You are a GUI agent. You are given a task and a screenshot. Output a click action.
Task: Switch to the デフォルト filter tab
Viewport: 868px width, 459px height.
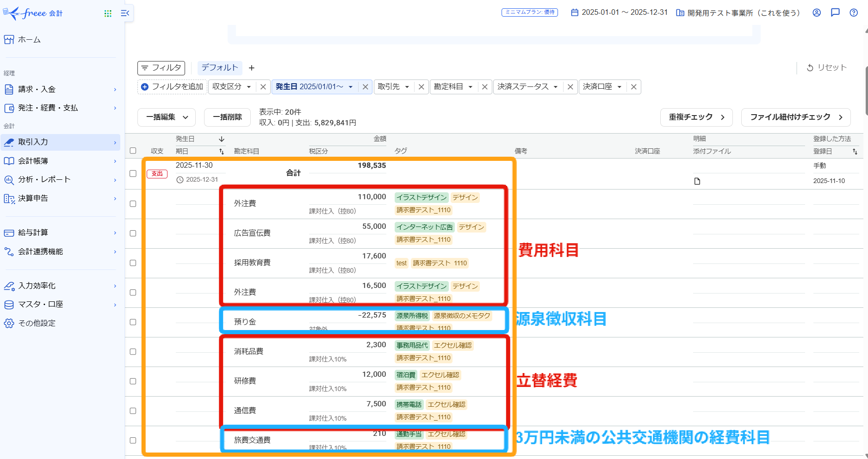(x=219, y=68)
